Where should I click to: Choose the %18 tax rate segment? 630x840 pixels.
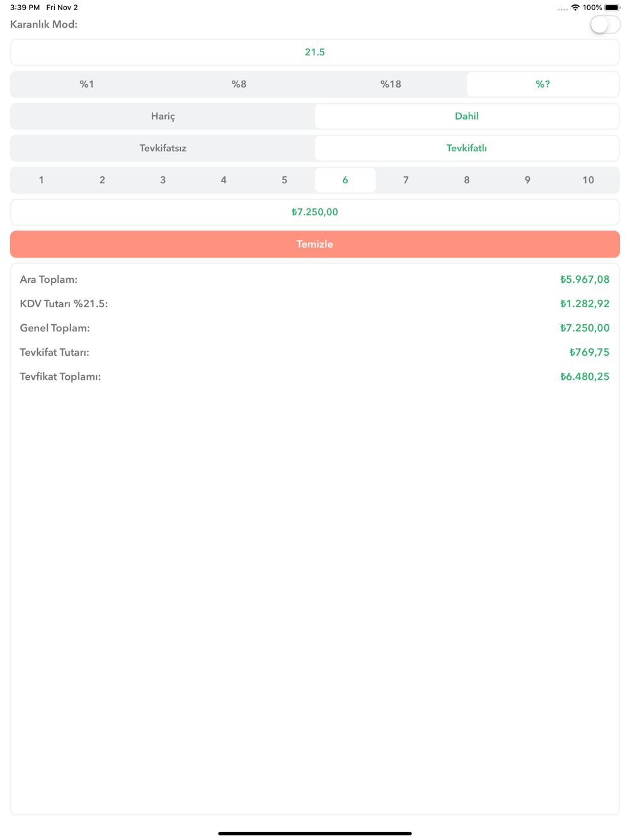click(391, 84)
